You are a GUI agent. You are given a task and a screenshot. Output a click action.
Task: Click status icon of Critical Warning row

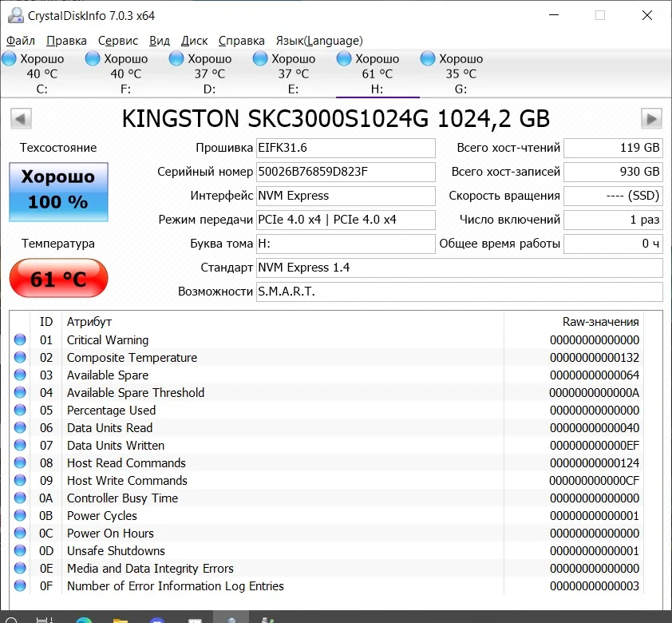pos(20,339)
